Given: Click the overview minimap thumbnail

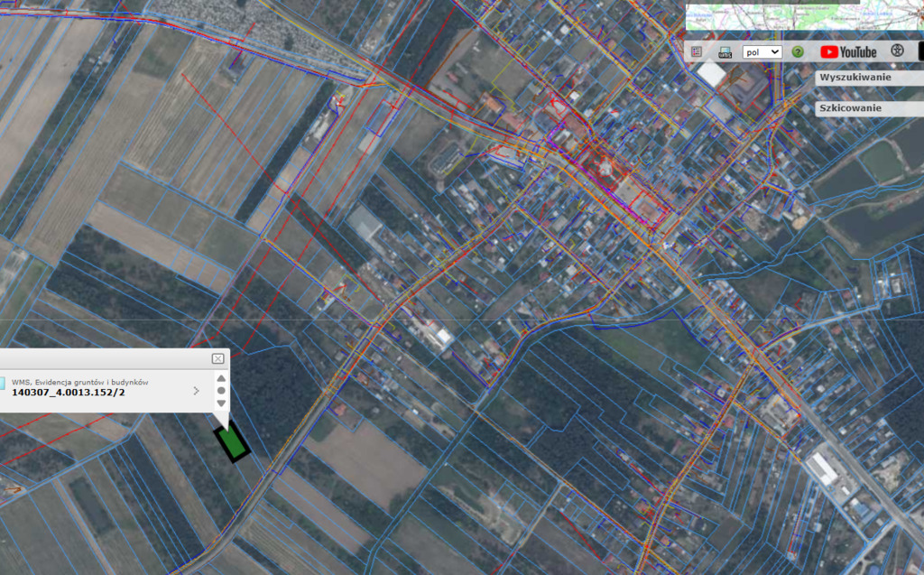Looking at the screenshot, I should click(x=803, y=16).
